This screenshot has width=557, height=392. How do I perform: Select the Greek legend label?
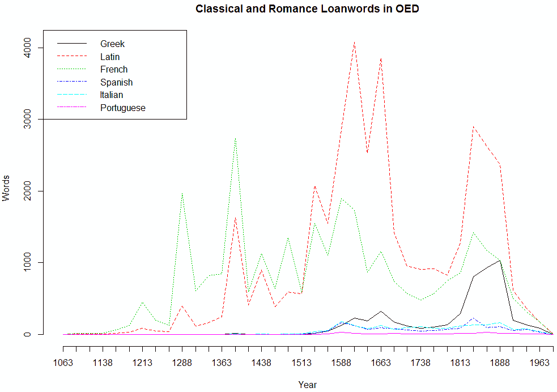coord(112,44)
